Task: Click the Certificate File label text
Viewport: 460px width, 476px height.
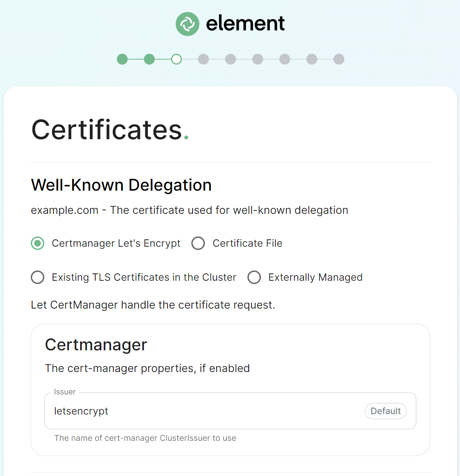Action: [x=248, y=243]
